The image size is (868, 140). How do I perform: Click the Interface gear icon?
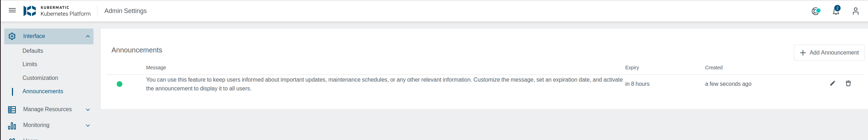tap(12, 36)
